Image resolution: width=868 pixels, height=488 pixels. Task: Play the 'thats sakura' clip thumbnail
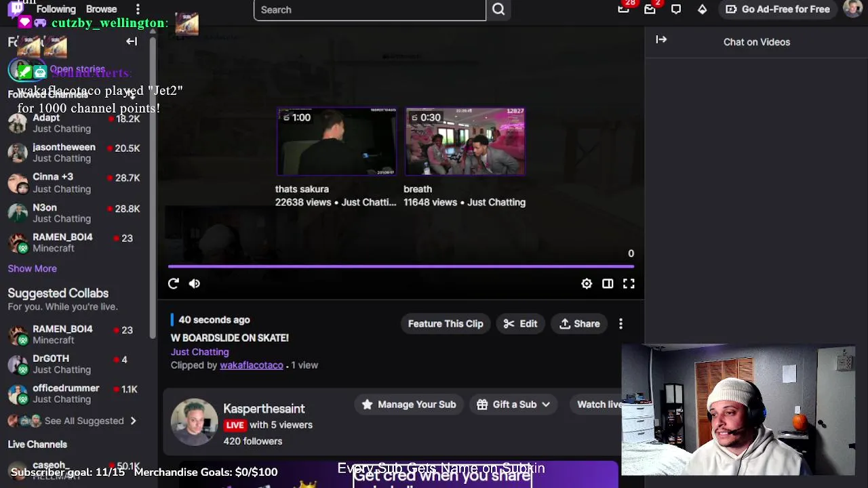[x=336, y=142]
